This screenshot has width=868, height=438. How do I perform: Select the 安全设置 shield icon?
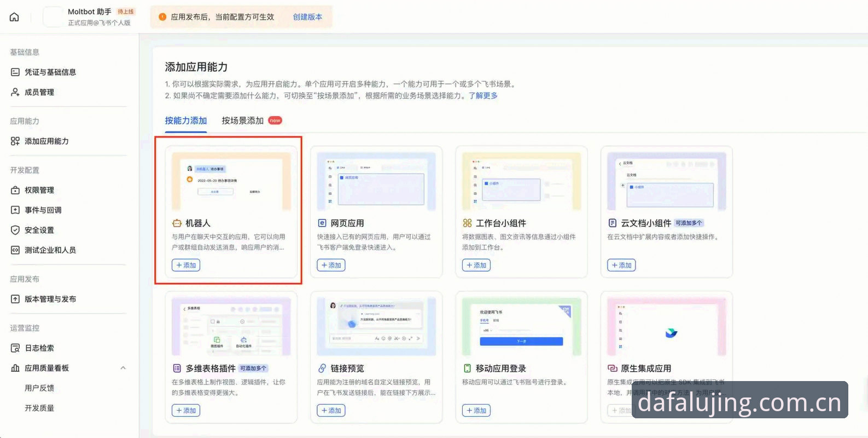[15, 230]
